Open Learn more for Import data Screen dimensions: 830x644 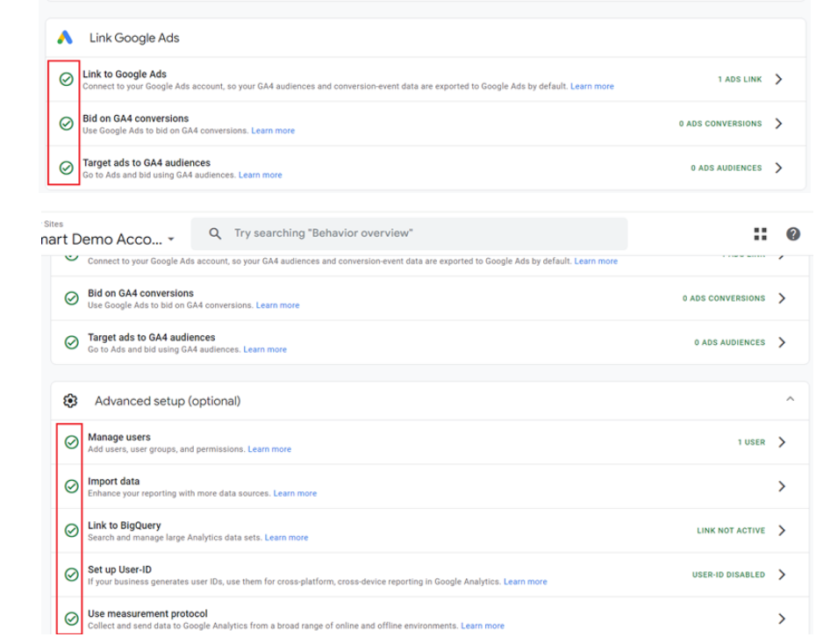pos(296,493)
